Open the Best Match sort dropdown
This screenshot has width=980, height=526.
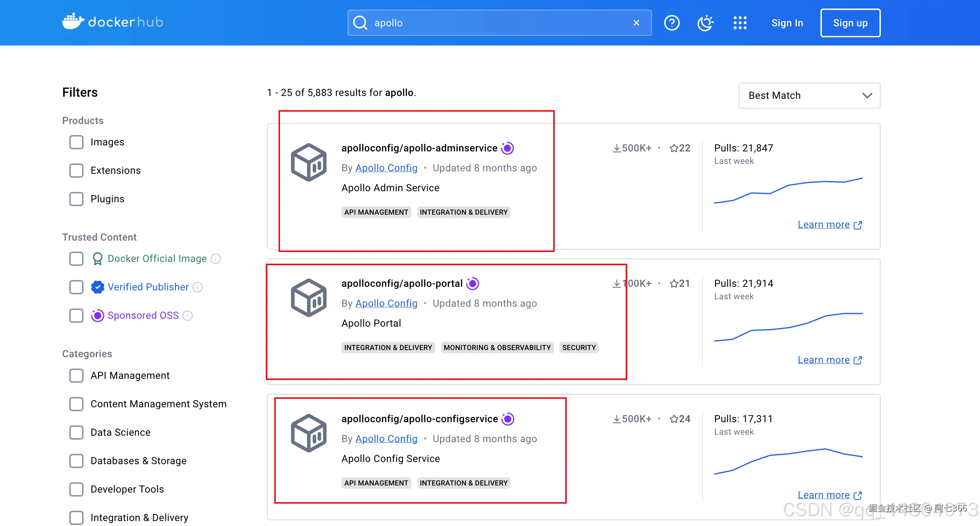pos(809,96)
